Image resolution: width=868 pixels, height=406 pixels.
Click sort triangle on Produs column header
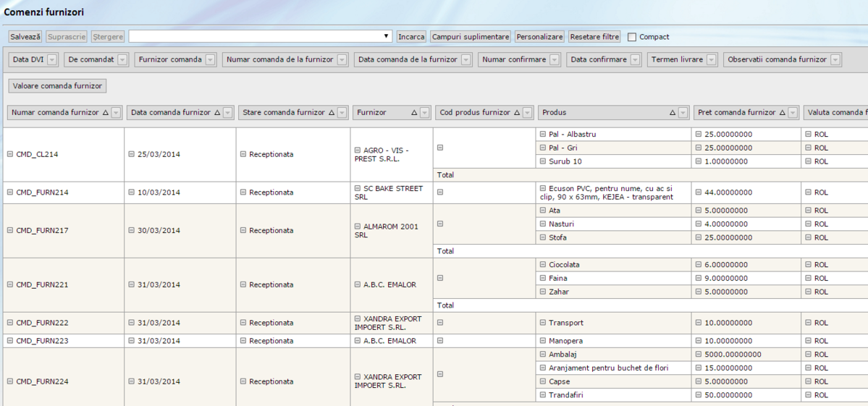672,113
